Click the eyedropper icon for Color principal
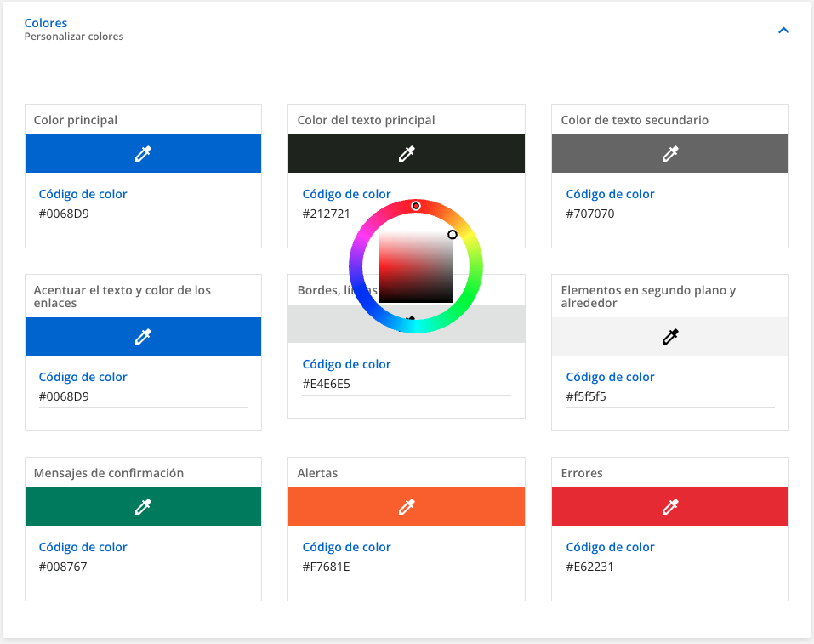814x644 pixels. click(x=143, y=154)
